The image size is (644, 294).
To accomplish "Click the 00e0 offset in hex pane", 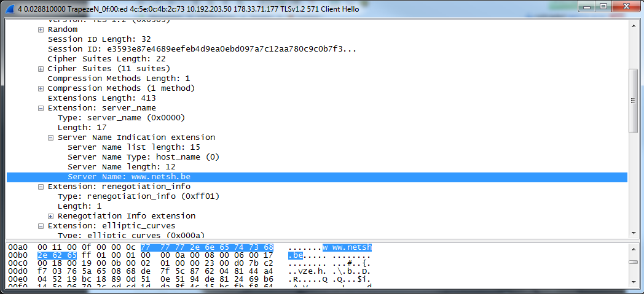I will (x=17, y=280).
